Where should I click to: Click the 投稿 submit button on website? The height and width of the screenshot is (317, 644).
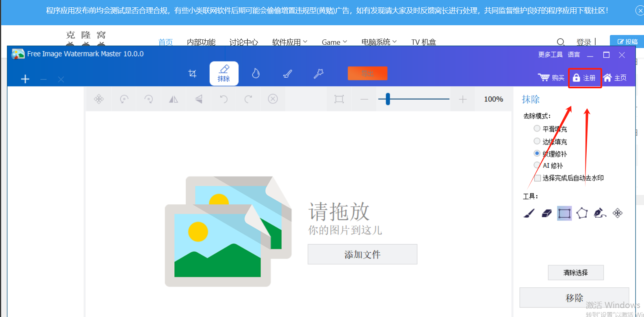point(627,41)
